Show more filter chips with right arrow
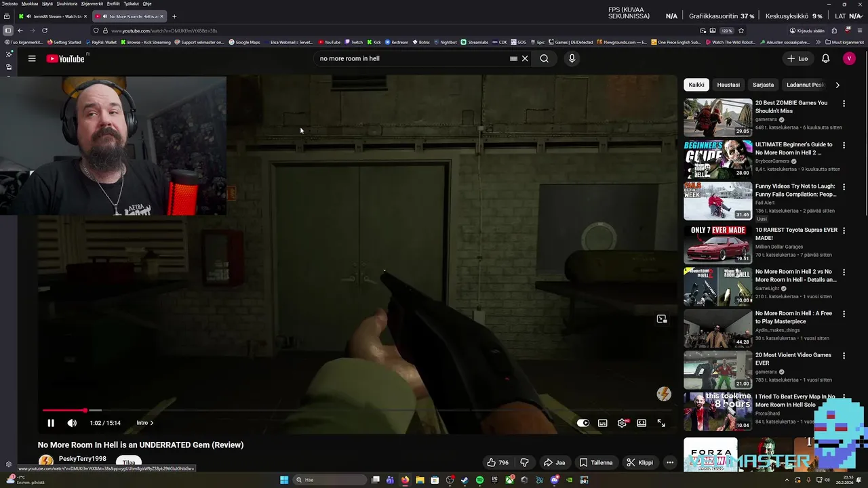This screenshot has width=868, height=488. 837,85
